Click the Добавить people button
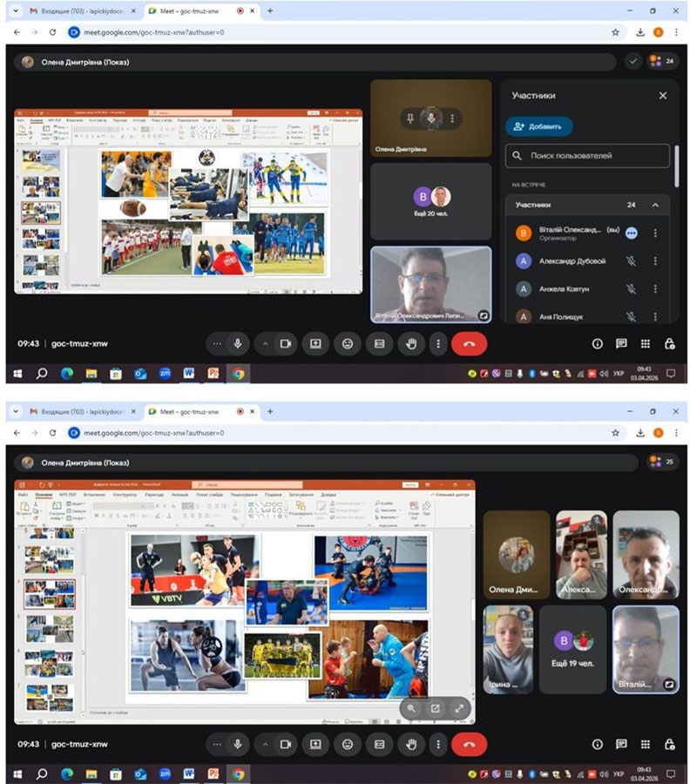 point(538,126)
